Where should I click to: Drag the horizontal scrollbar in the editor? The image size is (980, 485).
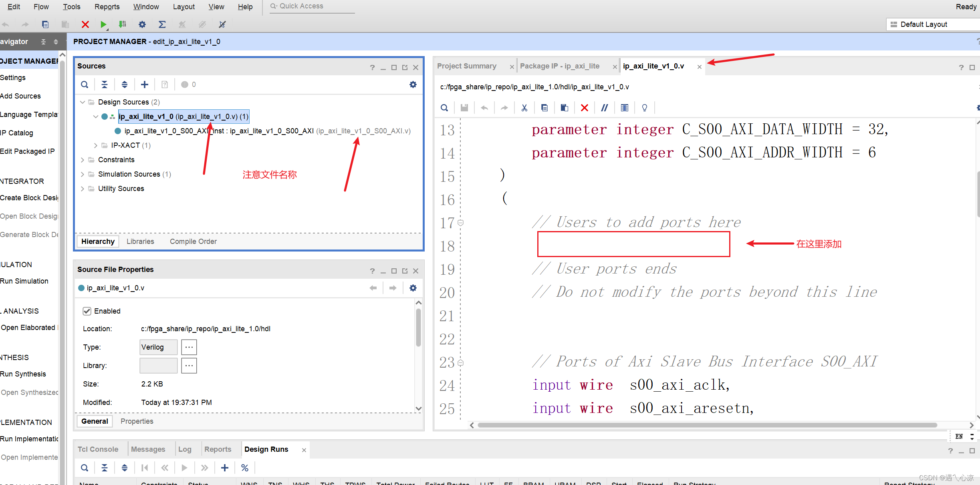pyautogui.click(x=706, y=426)
